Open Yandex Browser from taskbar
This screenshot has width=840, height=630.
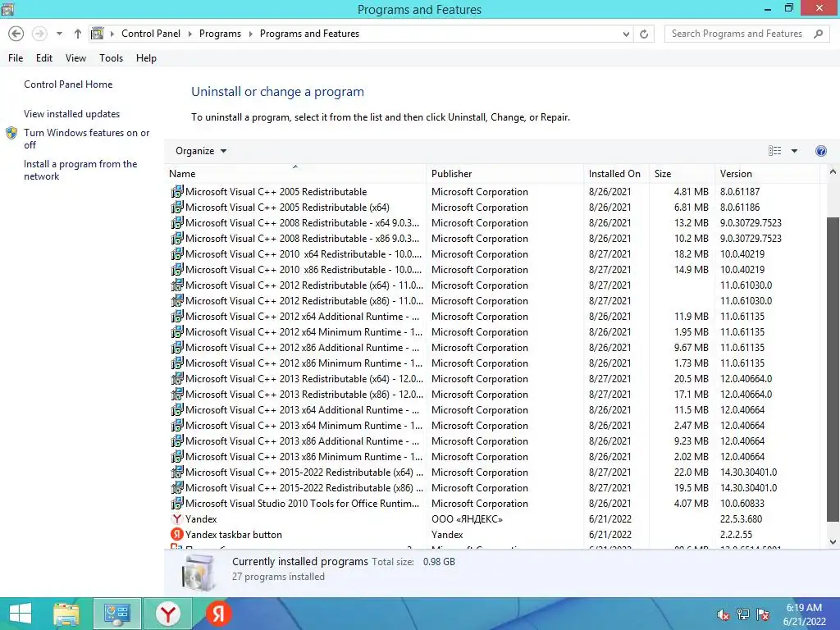[168, 614]
